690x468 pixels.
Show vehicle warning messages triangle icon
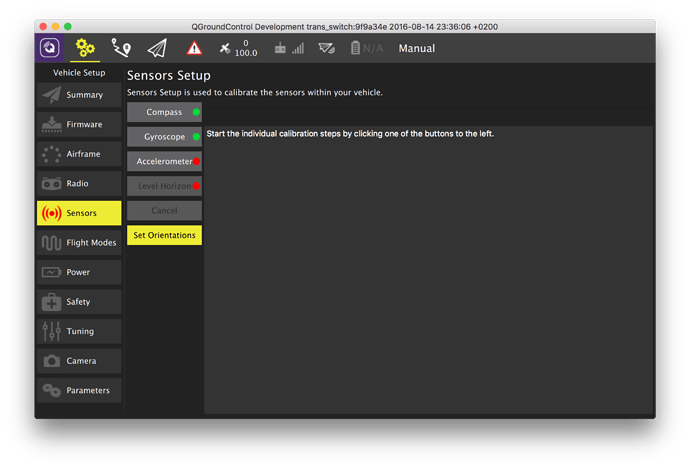[194, 48]
